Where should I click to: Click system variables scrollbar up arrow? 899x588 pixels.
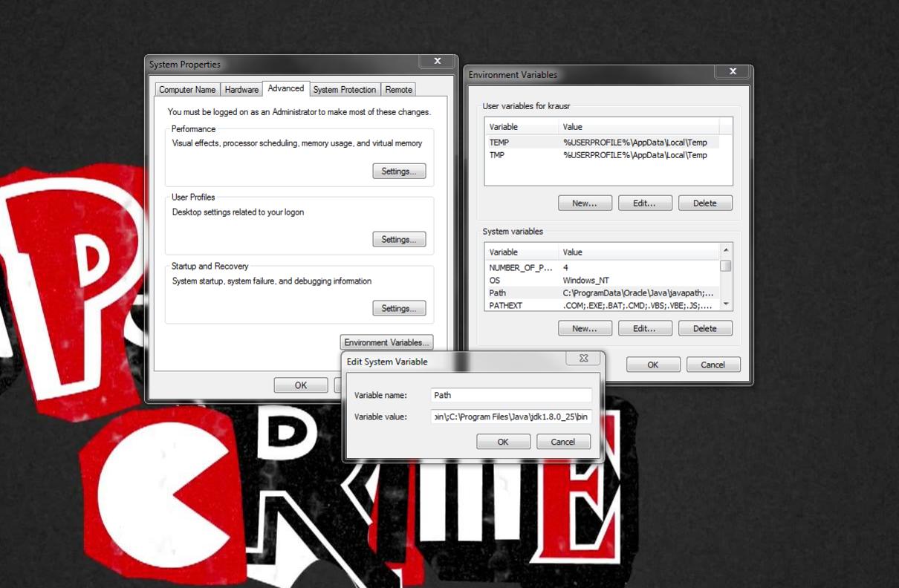pyautogui.click(x=726, y=250)
